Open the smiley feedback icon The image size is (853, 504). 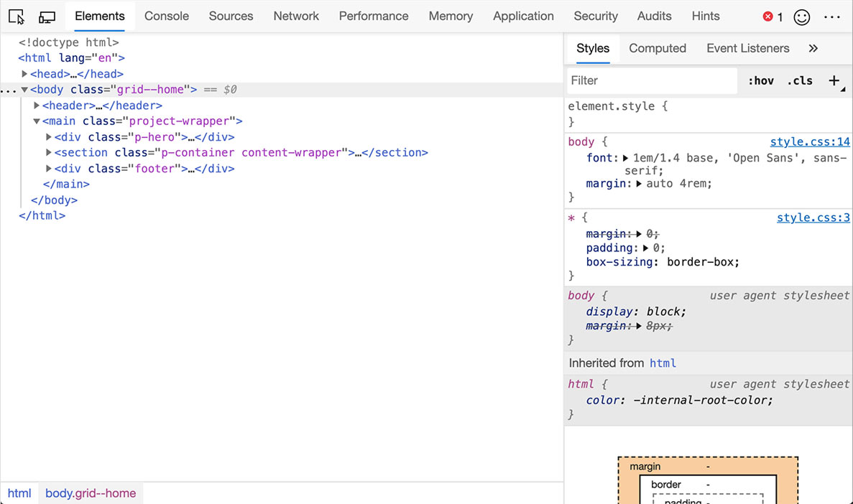tap(802, 17)
